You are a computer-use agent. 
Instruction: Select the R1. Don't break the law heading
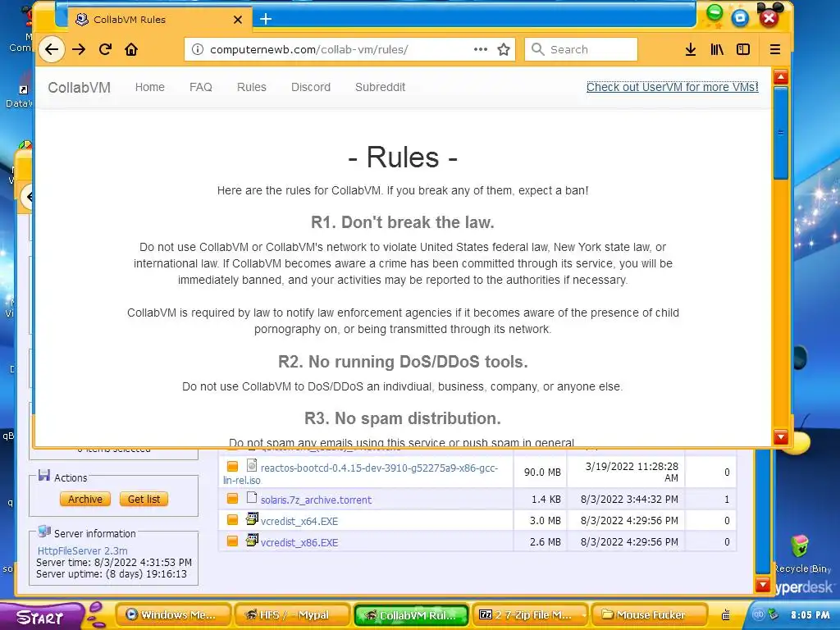[402, 222]
